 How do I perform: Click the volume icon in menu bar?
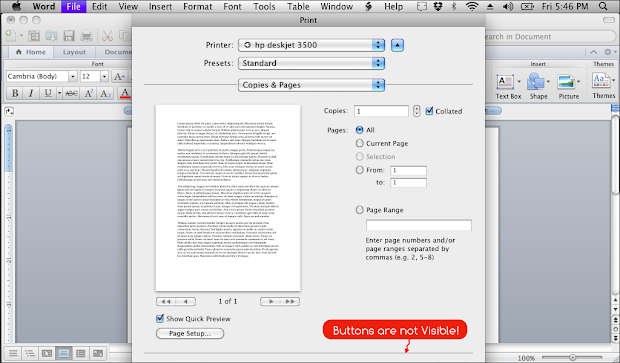508,6
